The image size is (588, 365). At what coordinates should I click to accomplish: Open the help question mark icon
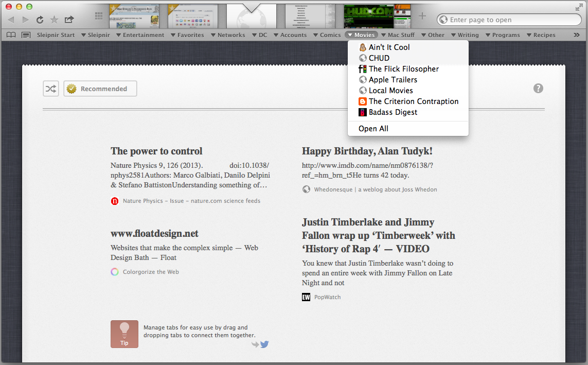(x=538, y=88)
